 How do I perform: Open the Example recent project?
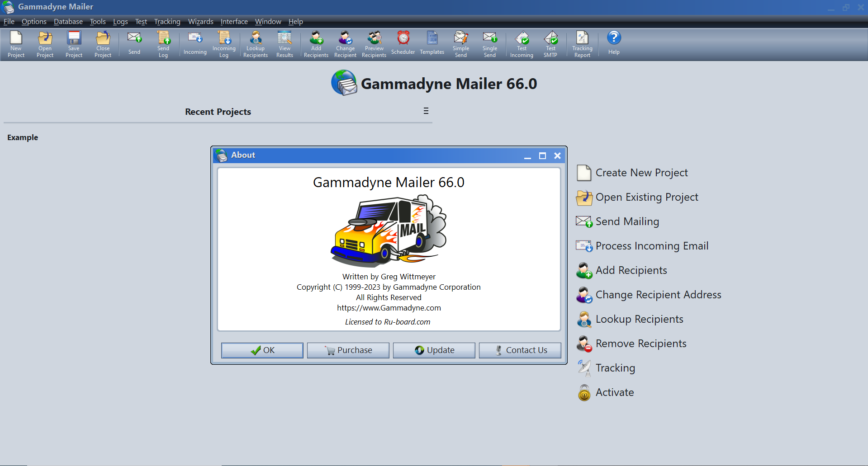[23, 137]
